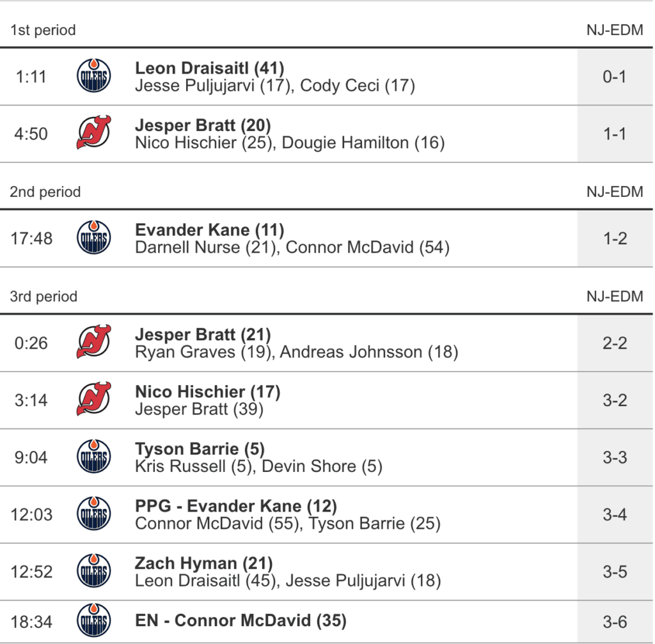Open Leon Draisaitl (41) goal scorer link
This screenshot has height=644, width=655.
(210, 68)
